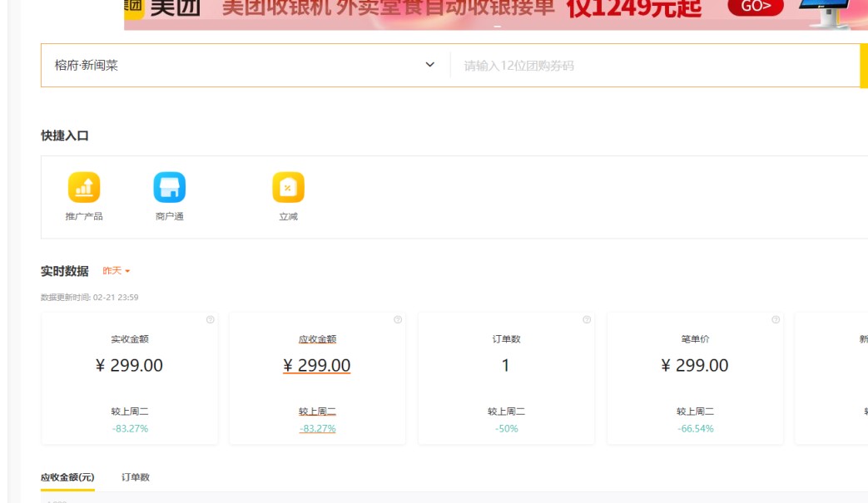Expand the 榕府·新闽菜 store selector

tap(429, 65)
